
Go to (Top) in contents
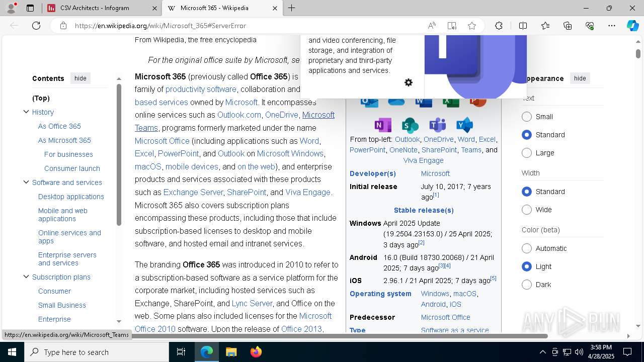point(41,98)
